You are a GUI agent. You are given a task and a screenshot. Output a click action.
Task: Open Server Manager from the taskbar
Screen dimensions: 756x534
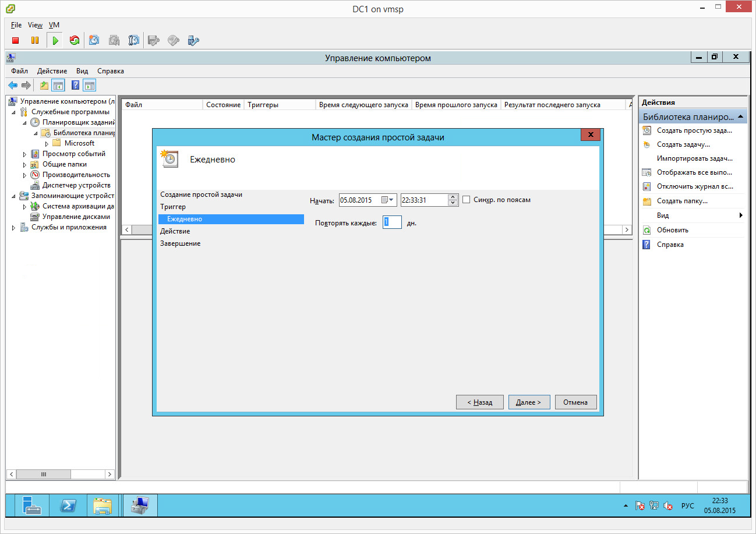31,505
